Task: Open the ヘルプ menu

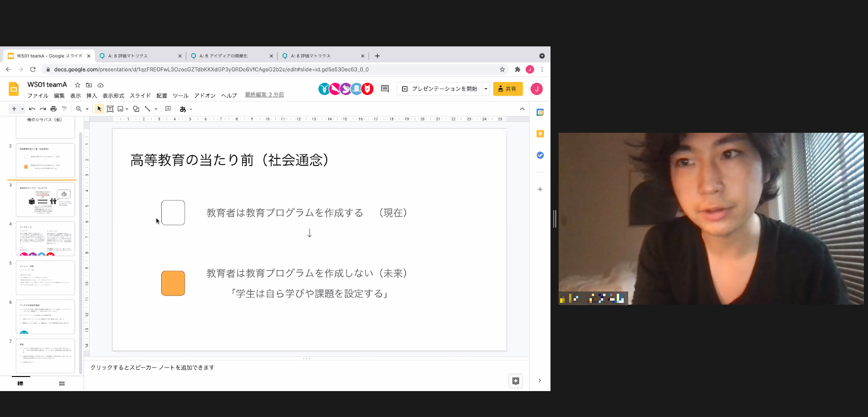Action: pyautogui.click(x=229, y=95)
